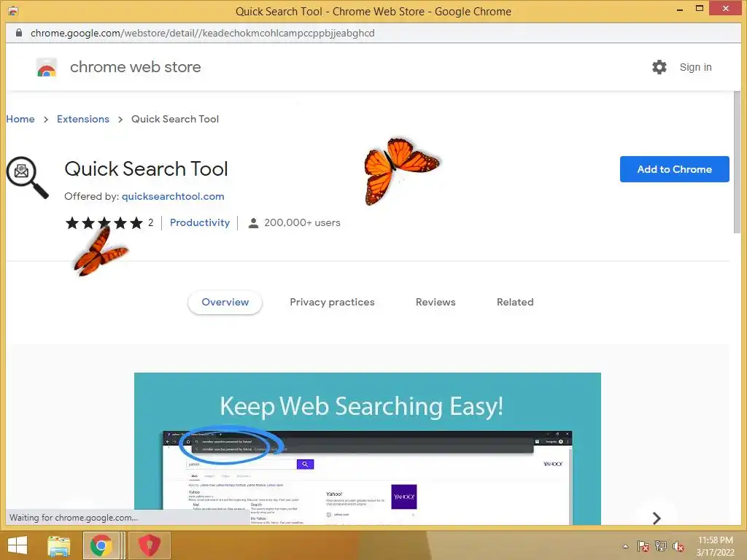Click the Quick Search Tool magnifier icon
Screen dimensions: 747x560
pyautogui.click(x=27, y=177)
